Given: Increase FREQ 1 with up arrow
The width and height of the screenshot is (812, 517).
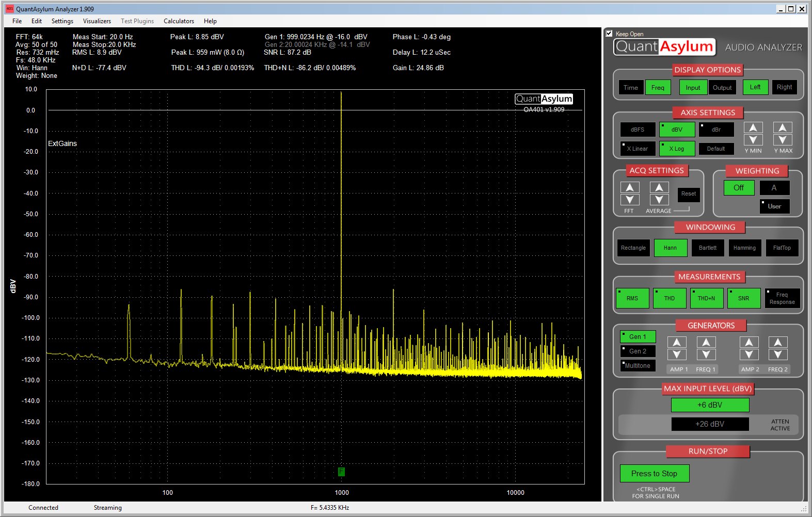Looking at the screenshot, I should click(x=706, y=342).
